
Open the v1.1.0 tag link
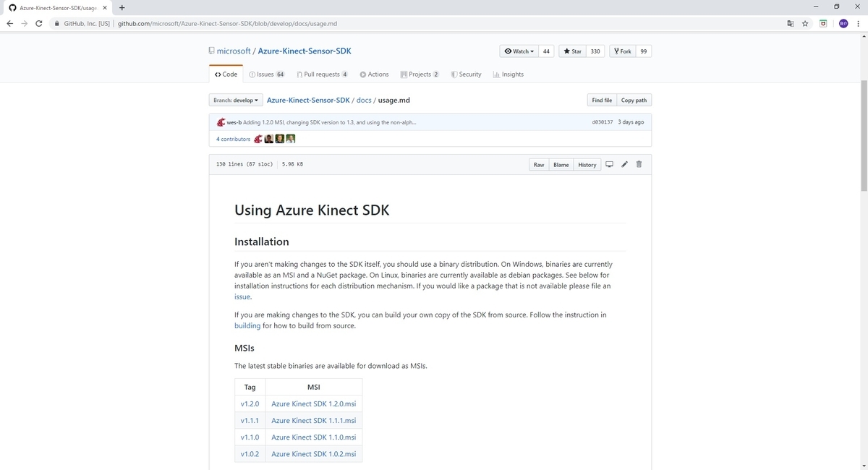pos(250,437)
